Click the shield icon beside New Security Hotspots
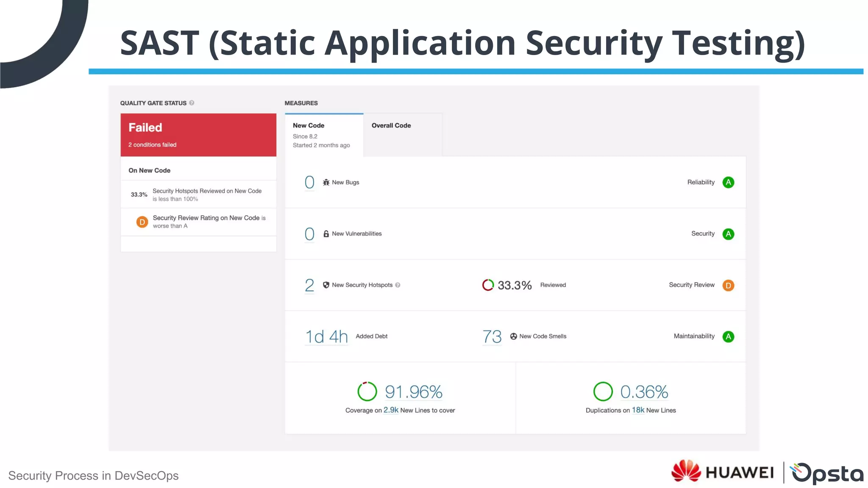Image resolution: width=868 pixels, height=488 pixels. 326,285
